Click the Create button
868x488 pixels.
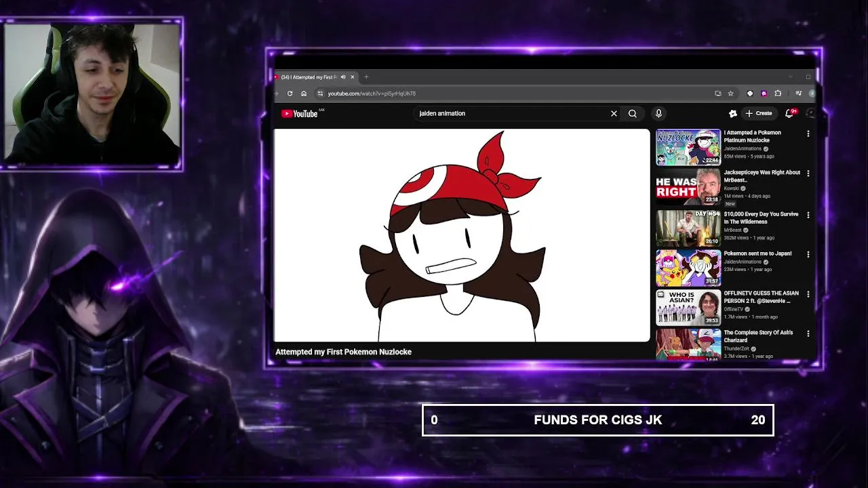point(759,113)
